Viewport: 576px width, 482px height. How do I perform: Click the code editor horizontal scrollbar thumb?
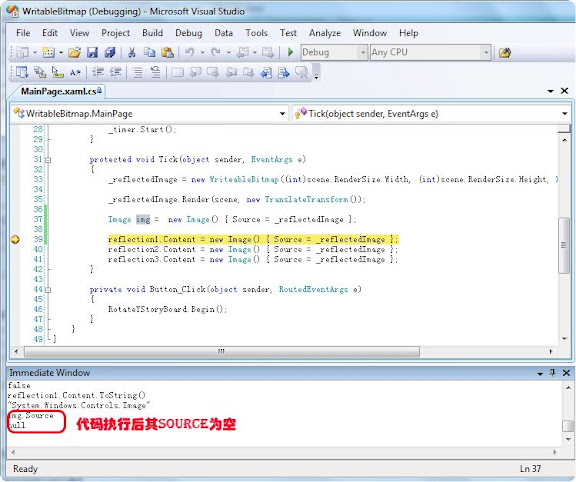[x=222, y=352]
